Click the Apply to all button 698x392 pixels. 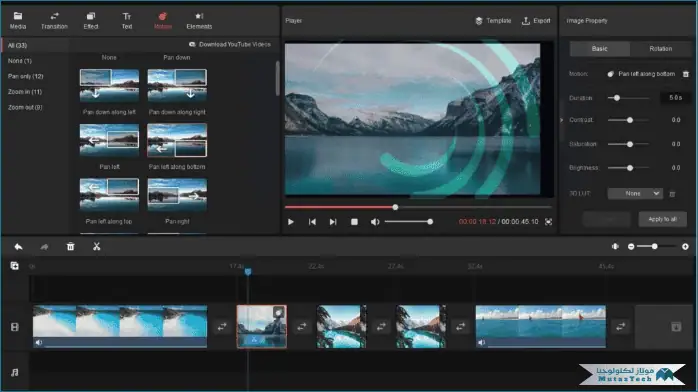662,219
